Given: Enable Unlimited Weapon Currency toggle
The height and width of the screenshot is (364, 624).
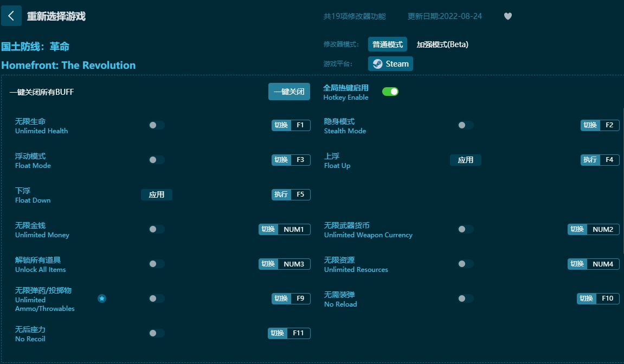Looking at the screenshot, I should [x=465, y=229].
